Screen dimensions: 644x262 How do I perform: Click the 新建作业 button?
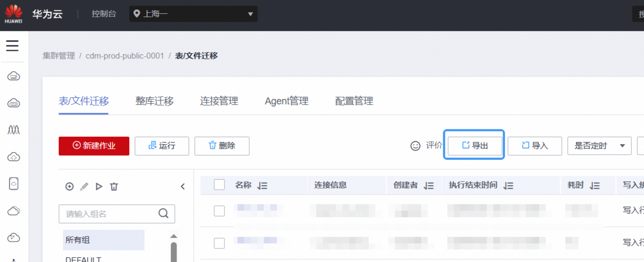[94, 146]
